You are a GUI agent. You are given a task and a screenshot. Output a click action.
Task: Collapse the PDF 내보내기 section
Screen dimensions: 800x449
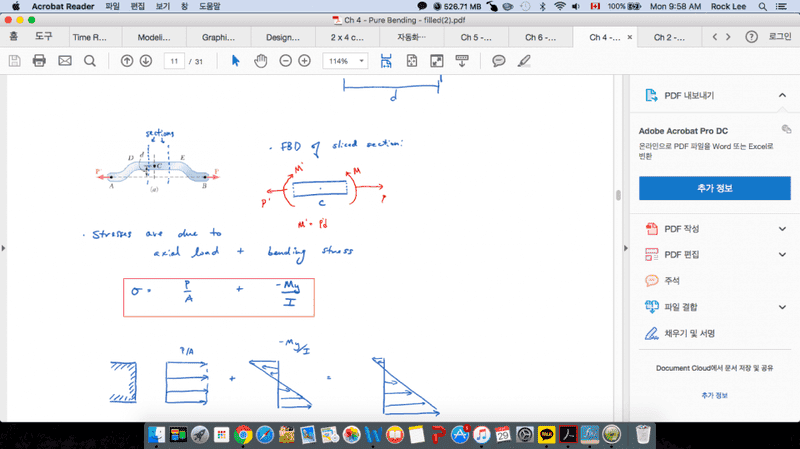[782, 95]
